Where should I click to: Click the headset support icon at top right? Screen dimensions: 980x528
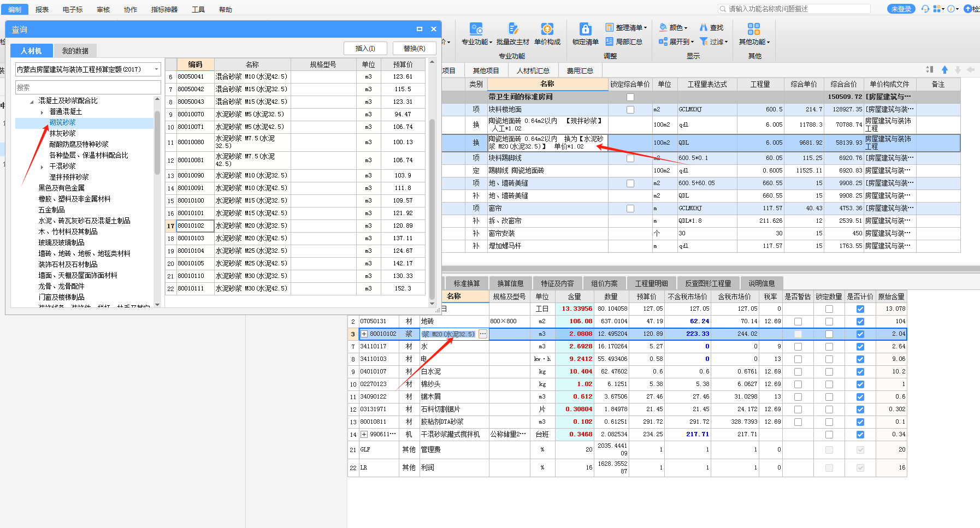point(925,9)
